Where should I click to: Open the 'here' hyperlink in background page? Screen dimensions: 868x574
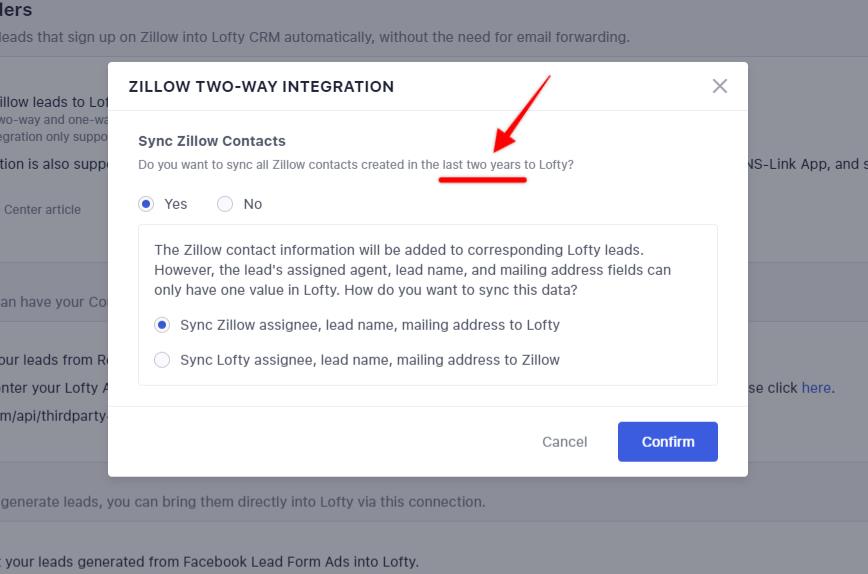(815, 388)
